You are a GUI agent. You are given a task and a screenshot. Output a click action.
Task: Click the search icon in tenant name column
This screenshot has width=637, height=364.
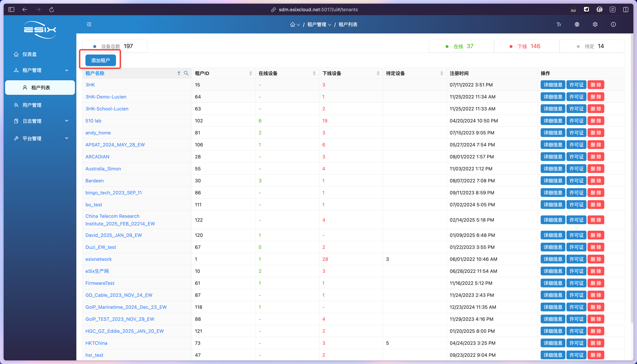coord(186,73)
